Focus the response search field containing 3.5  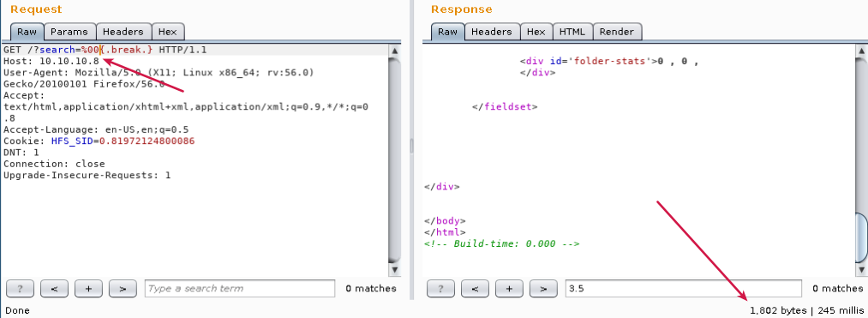pyautogui.click(x=684, y=289)
